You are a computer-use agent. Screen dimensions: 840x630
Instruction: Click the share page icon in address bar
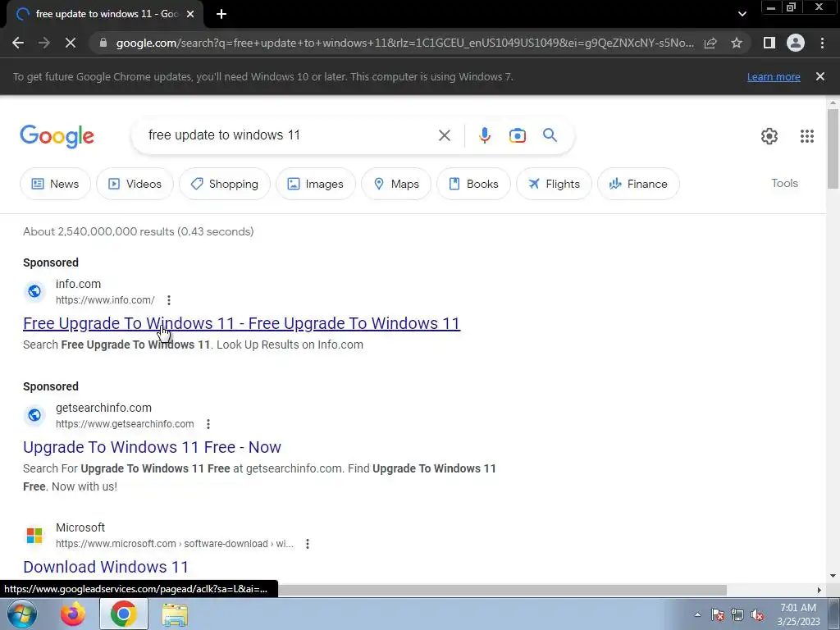710,43
